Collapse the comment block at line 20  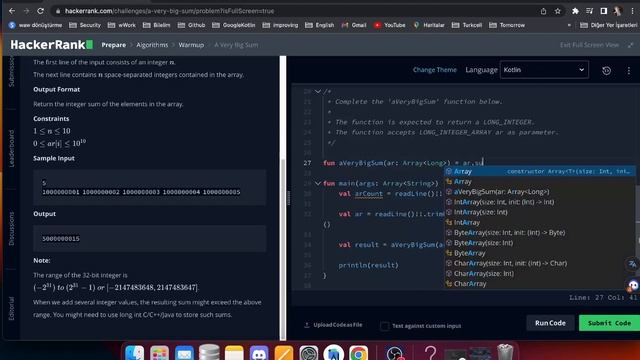(318, 91)
